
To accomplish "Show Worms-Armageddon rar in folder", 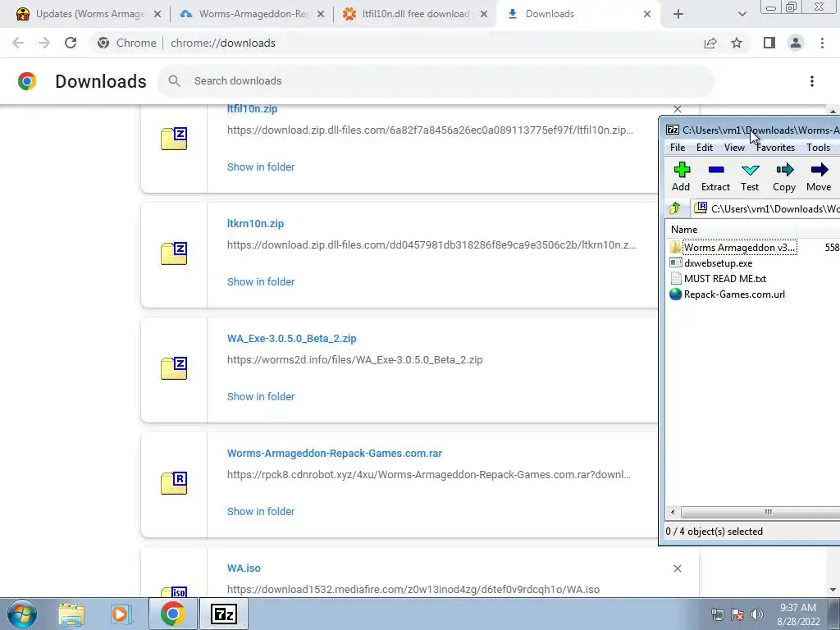I will (x=261, y=512).
